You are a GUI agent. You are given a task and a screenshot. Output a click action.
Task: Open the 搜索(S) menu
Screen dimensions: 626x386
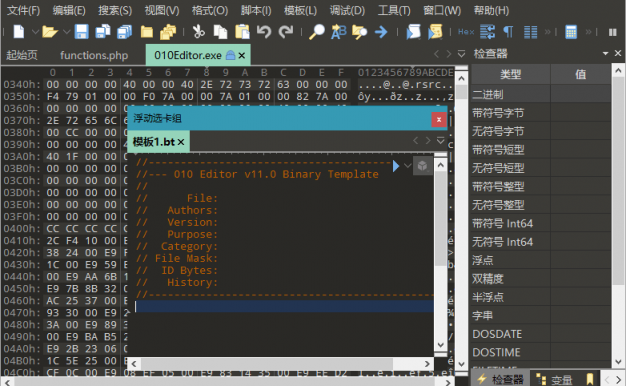115,10
